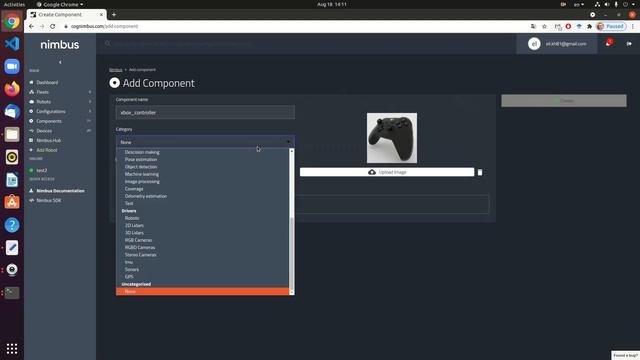
Task: Open Components in the sidebar
Action: point(49,121)
